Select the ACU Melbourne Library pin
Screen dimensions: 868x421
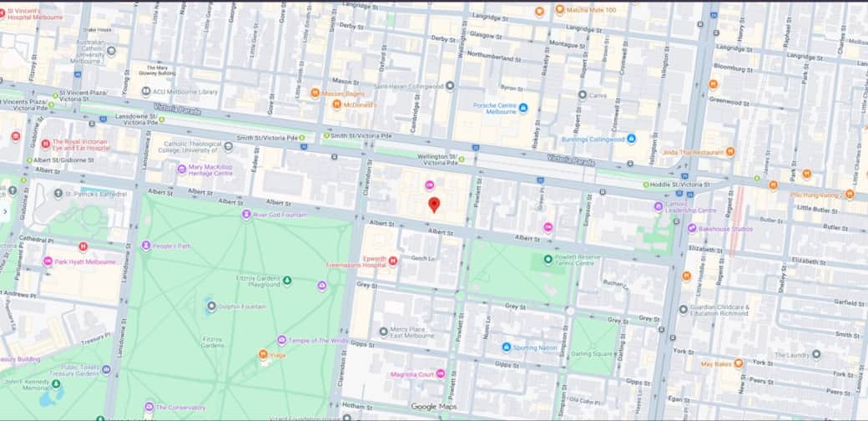click(146, 91)
